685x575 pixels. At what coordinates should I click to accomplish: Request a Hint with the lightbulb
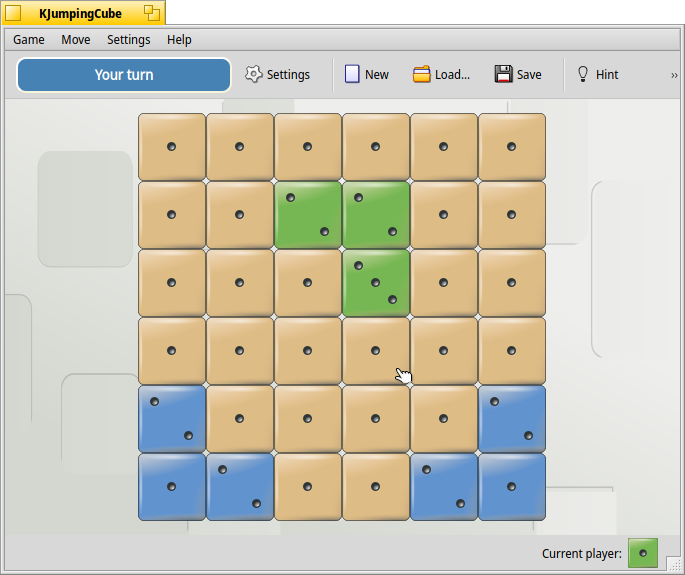[598, 75]
